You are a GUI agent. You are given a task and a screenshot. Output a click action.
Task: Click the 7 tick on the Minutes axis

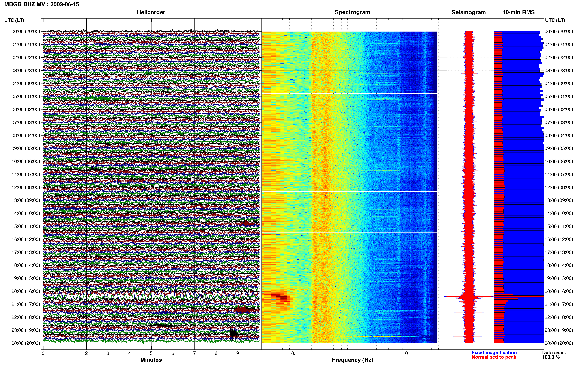click(195, 353)
